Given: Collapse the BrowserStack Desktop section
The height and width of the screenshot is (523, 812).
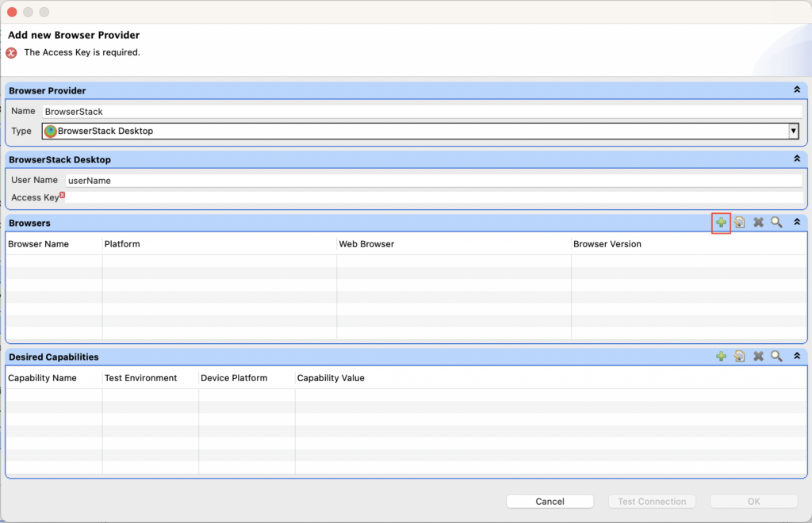Looking at the screenshot, I should 797,158.
